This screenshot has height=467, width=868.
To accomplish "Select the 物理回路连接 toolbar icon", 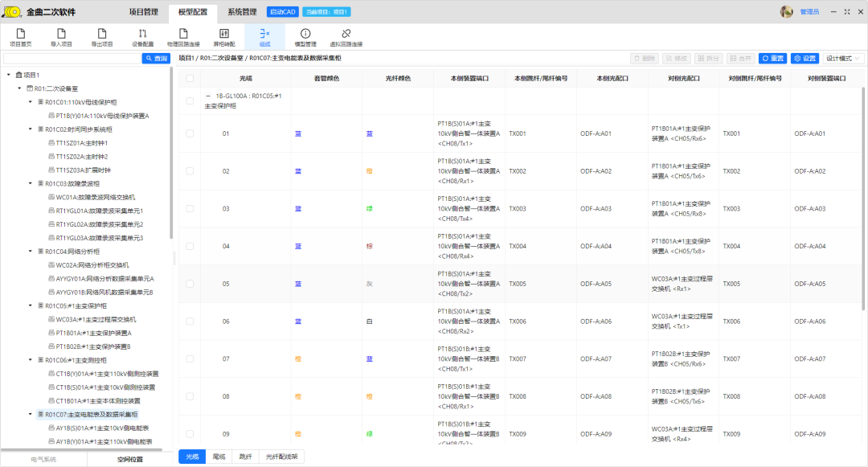I will [x=182, y=37].
